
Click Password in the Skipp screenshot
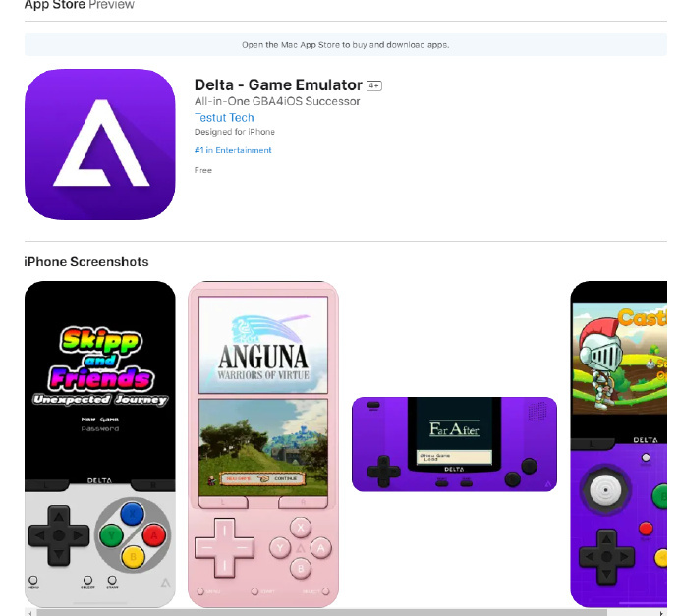(x=100, y=428)
